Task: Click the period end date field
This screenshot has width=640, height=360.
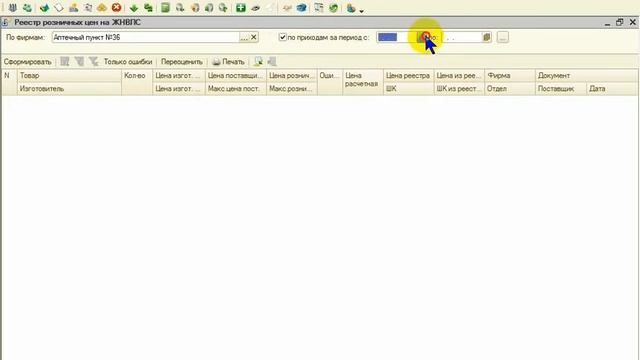Action: click(462, 37)
